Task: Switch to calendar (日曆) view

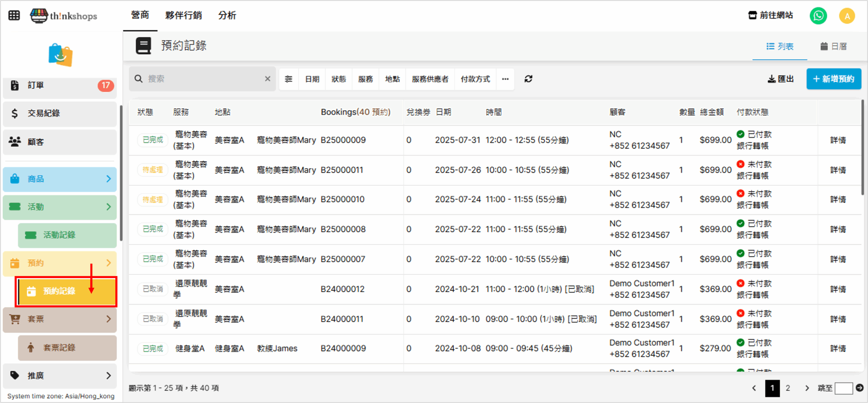Action: [x=834, y=46]
